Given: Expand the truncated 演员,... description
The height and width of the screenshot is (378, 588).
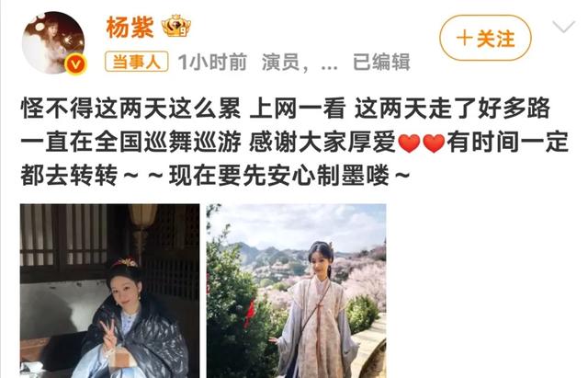Looking at the screenshot, I should click(x=300, y=63).
